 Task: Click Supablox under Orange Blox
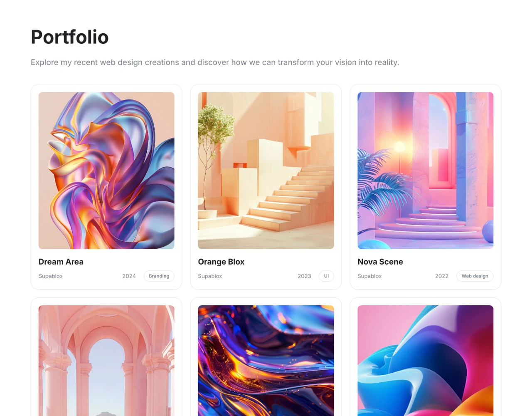coord(210,276)
